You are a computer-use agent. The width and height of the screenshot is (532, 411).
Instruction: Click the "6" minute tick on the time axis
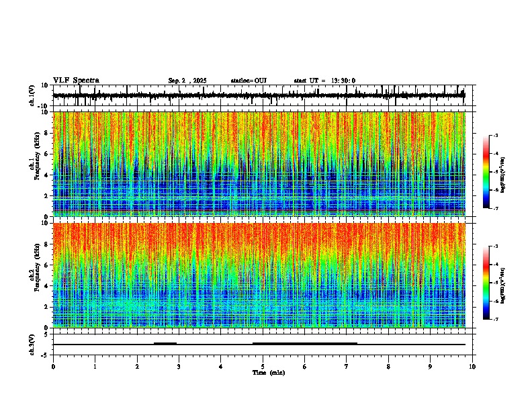(304, 367)
